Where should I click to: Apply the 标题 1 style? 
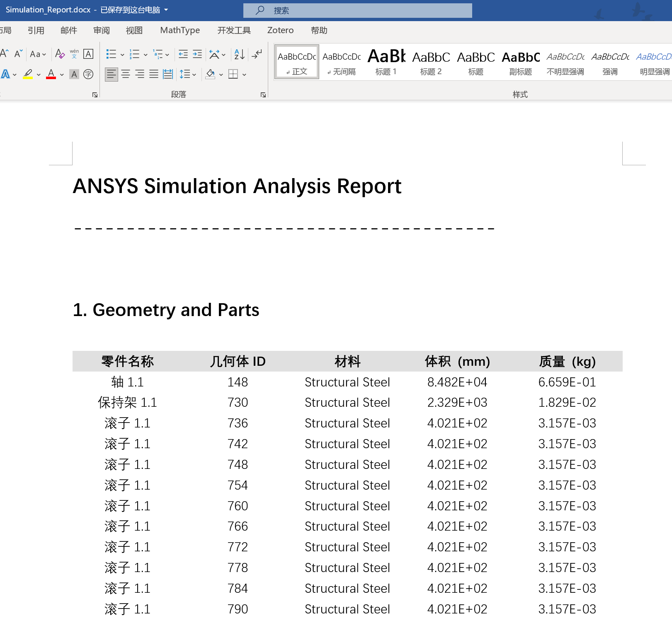click(386, 62)
